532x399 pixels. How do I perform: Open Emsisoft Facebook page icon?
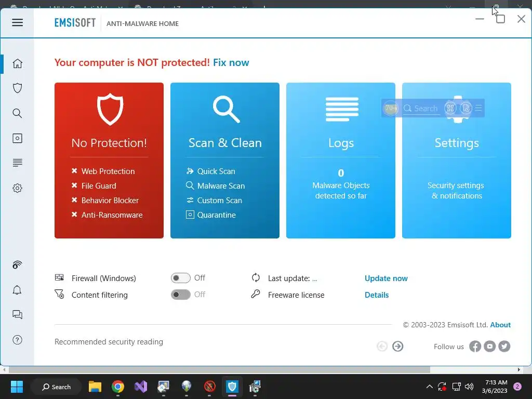tap(475, 347)
